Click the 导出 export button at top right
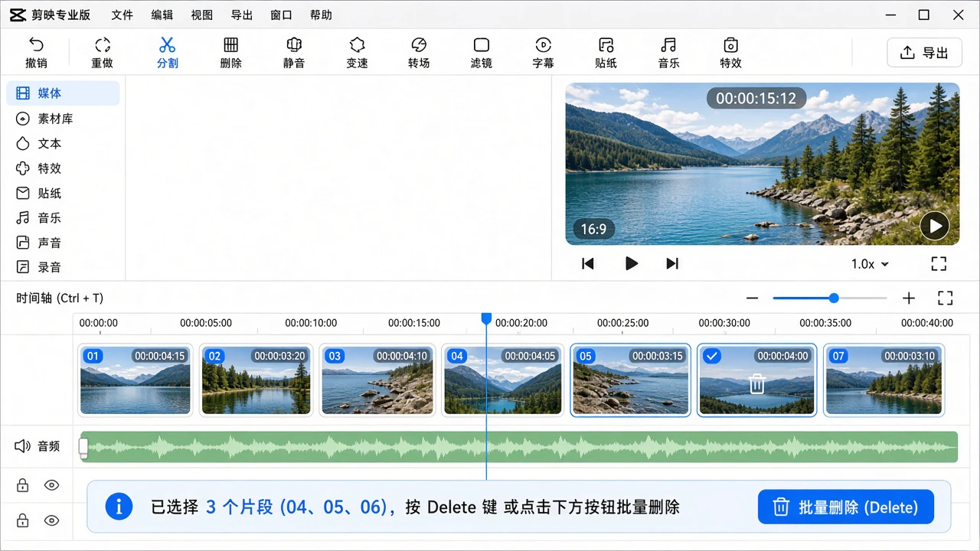 pyautogui.click(x=925, y=52)
